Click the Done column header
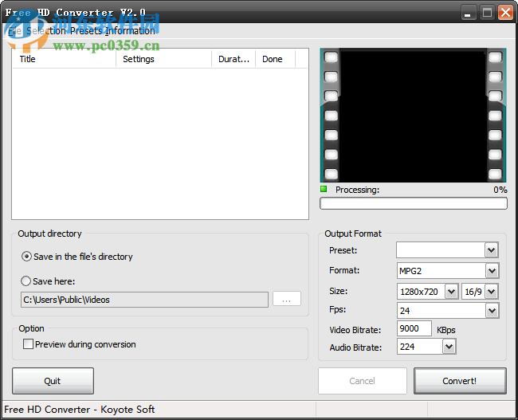 point(275,59)
